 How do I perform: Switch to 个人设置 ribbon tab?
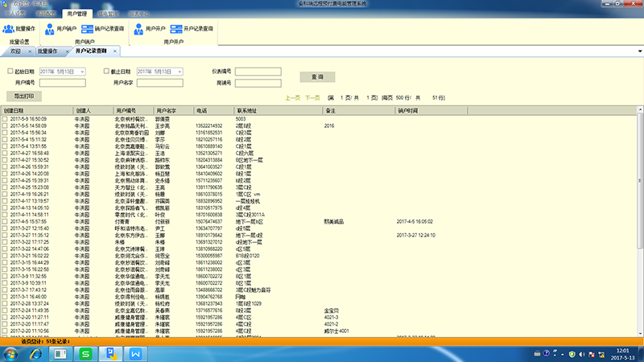pos(15,14)
